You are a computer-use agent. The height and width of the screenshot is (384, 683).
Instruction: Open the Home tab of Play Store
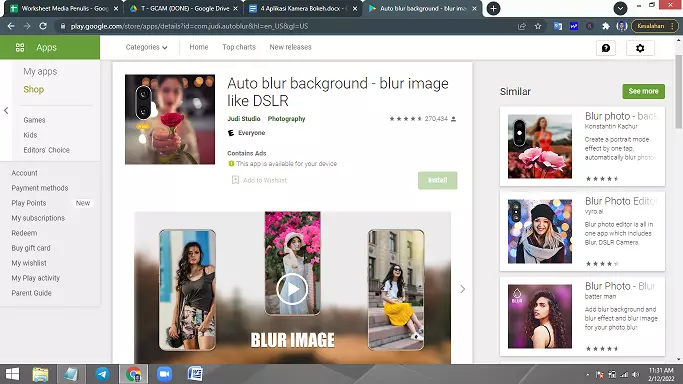tap(199, 47)
